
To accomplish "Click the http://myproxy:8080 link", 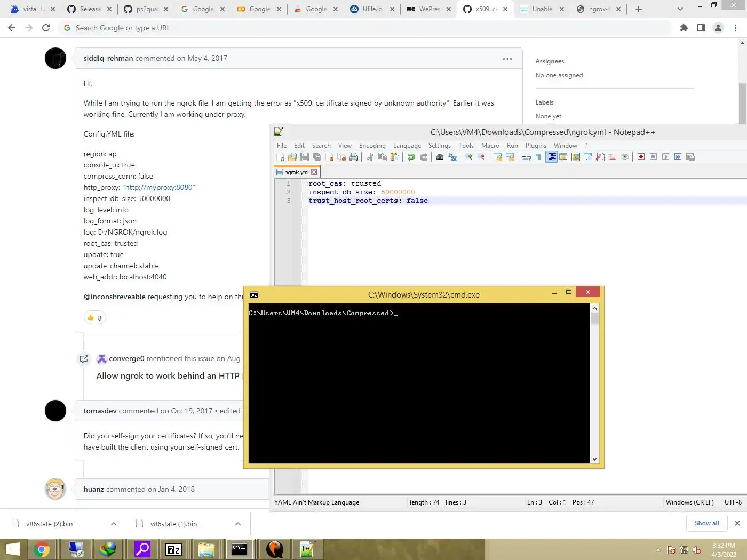I will pyautogui.click(x=158, y=188).
